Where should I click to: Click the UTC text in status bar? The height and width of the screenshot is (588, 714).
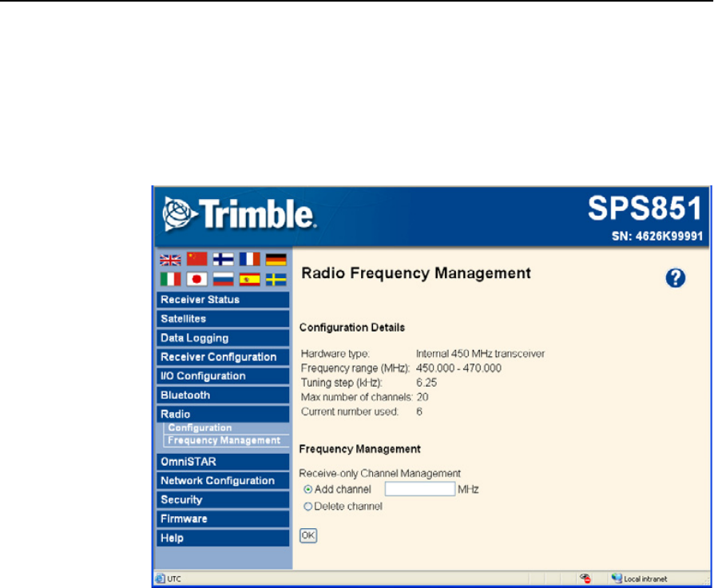point(174,579)
